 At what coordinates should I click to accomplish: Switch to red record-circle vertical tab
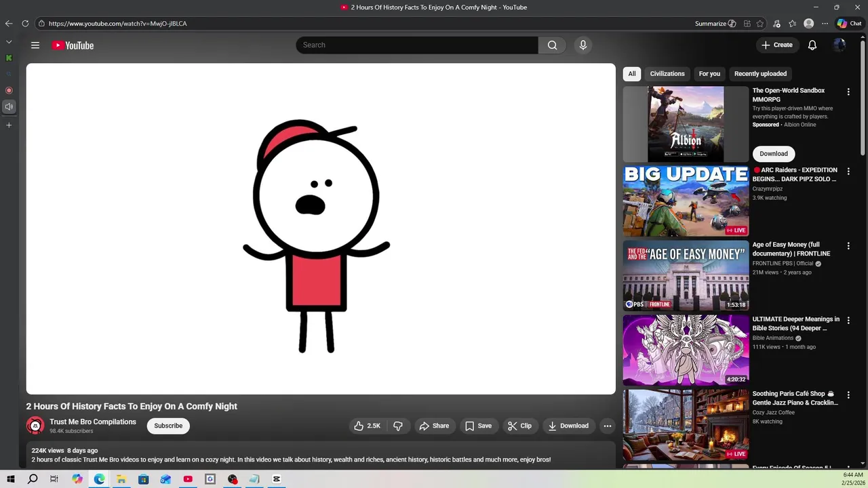pos(9,90)
